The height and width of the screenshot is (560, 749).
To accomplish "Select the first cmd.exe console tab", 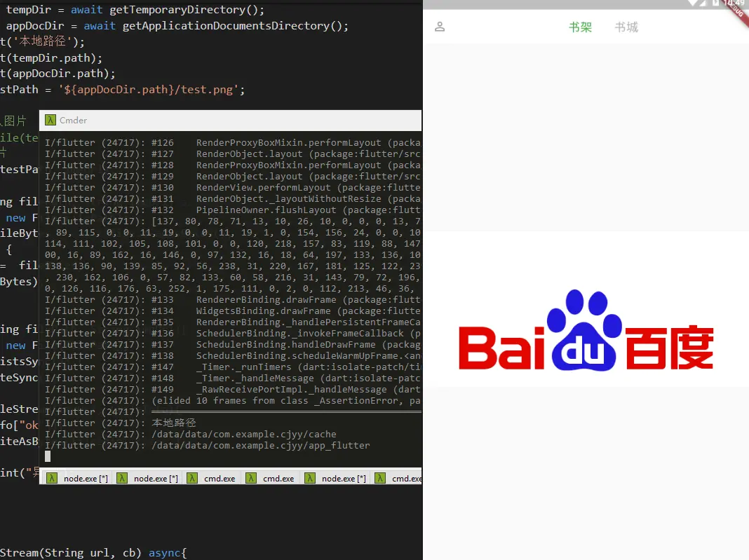I will tap(213, 479).
